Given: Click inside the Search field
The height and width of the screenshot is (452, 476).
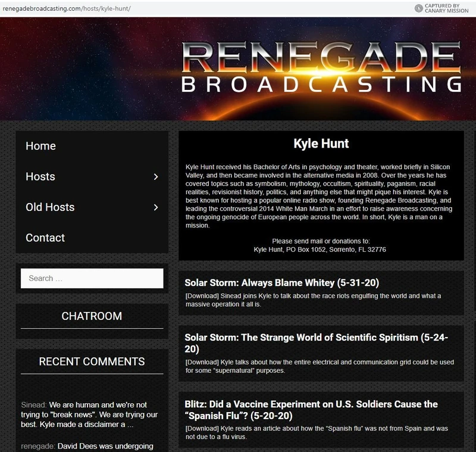Looking at the screenshot, I should pos(92,278).
